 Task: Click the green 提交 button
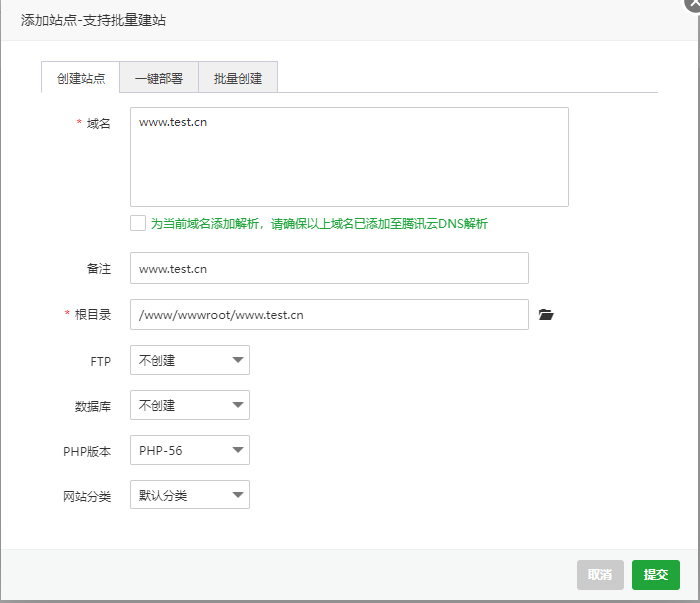[656, 575]
